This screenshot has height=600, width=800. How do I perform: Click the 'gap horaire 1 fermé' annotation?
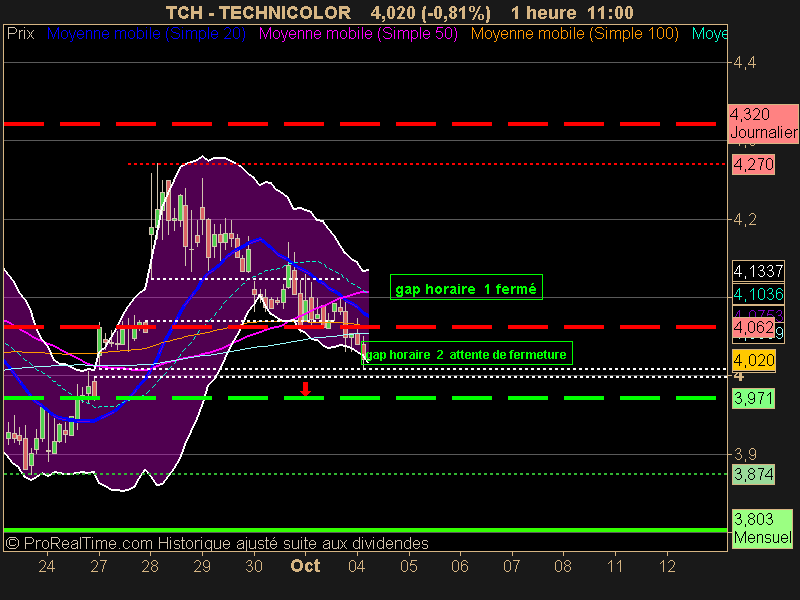pyautogui.click(x=466, y=287)
